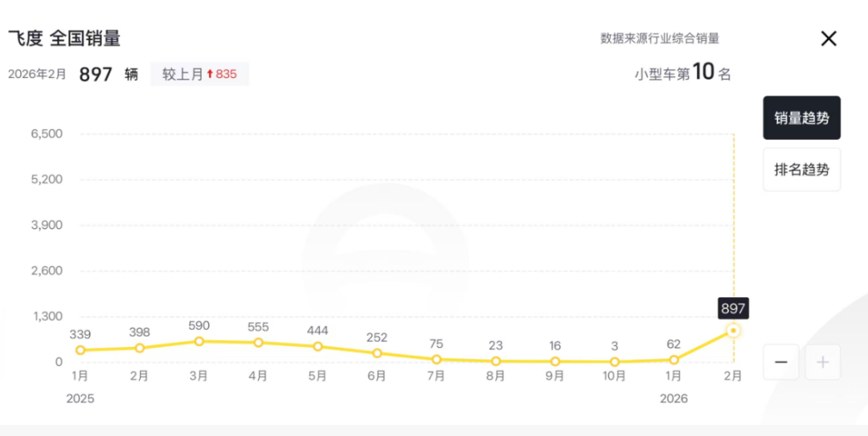This screenshot has height=436, width=868.
Task: Click the 较上月 835 change badge
Action: pyautogui.click(x=199, y=75)
